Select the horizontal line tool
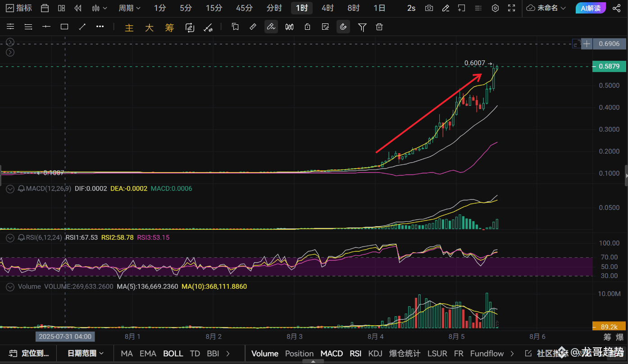Viewport: 628px width, 364px height. (x=46, y=27)
